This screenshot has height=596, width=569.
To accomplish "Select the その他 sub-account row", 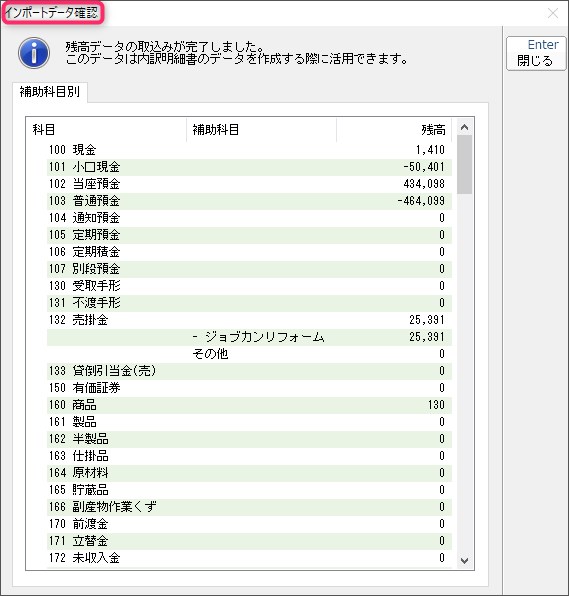I will 249,354.
